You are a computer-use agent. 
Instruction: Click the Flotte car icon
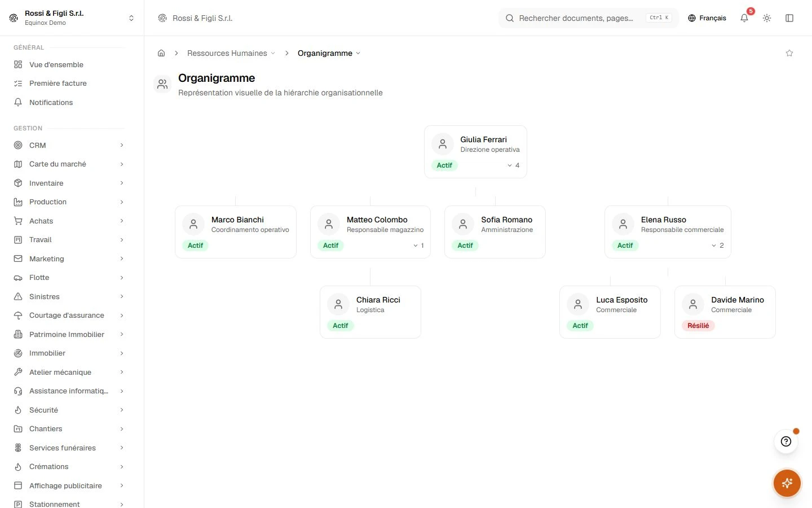(x=18, y=278)
